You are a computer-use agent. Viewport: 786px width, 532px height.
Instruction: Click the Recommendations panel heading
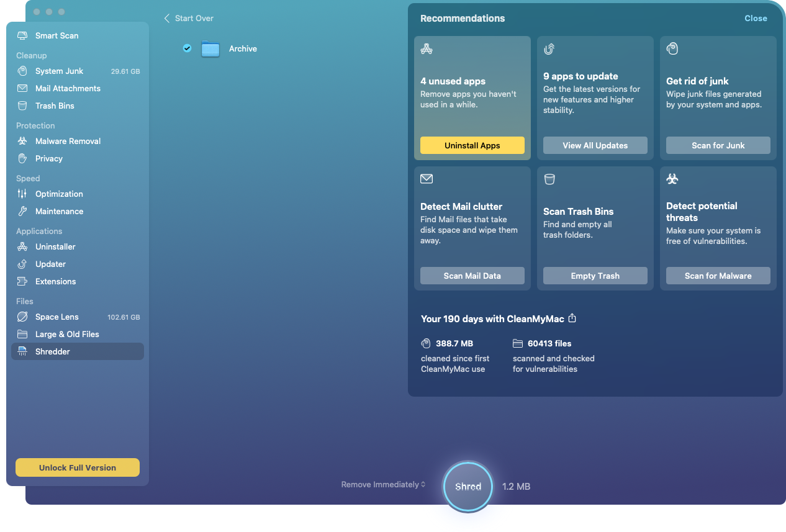point(463,19)
